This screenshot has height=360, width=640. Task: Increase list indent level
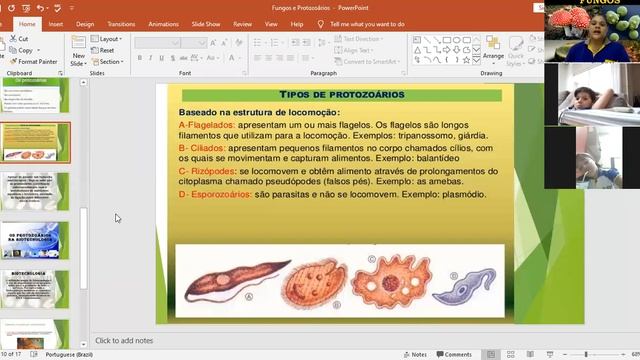tap(306, 42)
